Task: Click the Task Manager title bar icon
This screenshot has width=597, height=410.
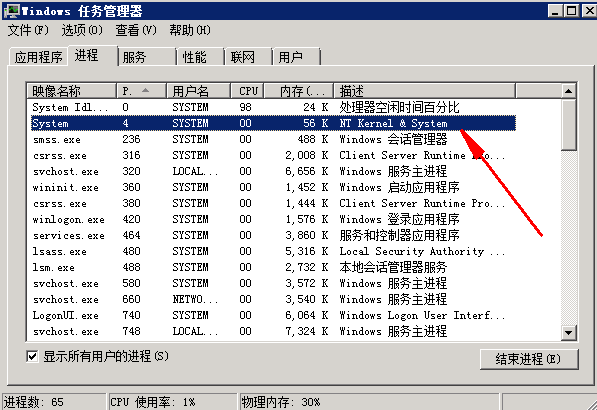Action: tap(12, 11)
